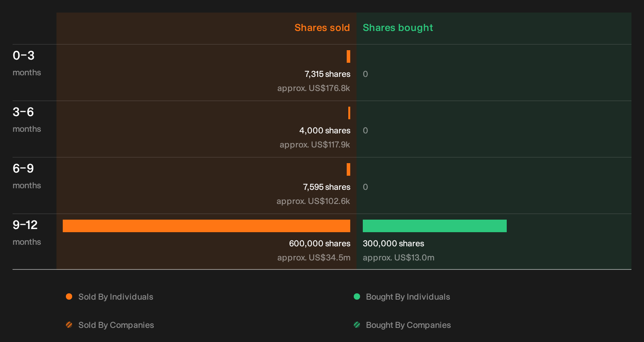The height and width of the screenshot is (342, 644).
Task: Click the zero bought value in 6-9 months row
Action: 366,187
